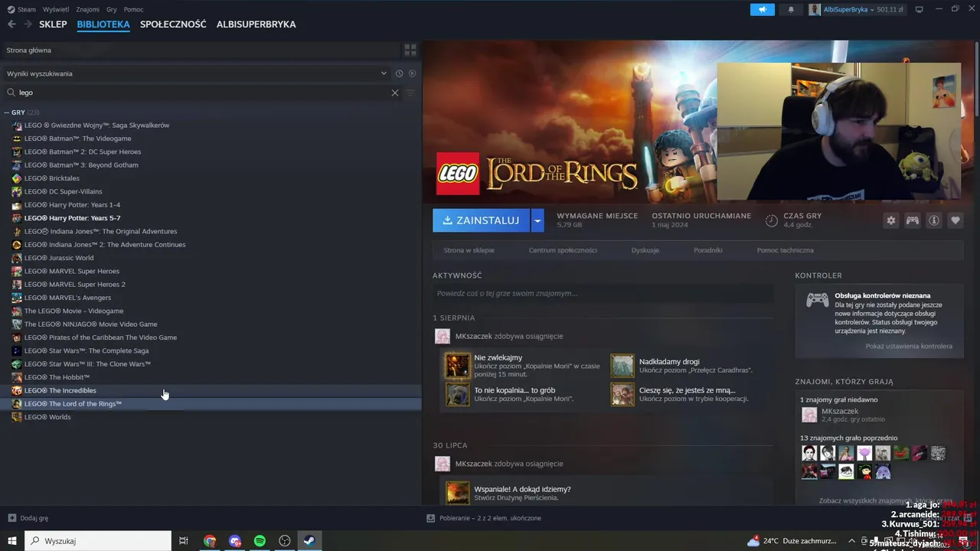Viewport: 980px width, 551px height.
Task: Click LEGO Bricktales game icon
Action: (17, 178)
